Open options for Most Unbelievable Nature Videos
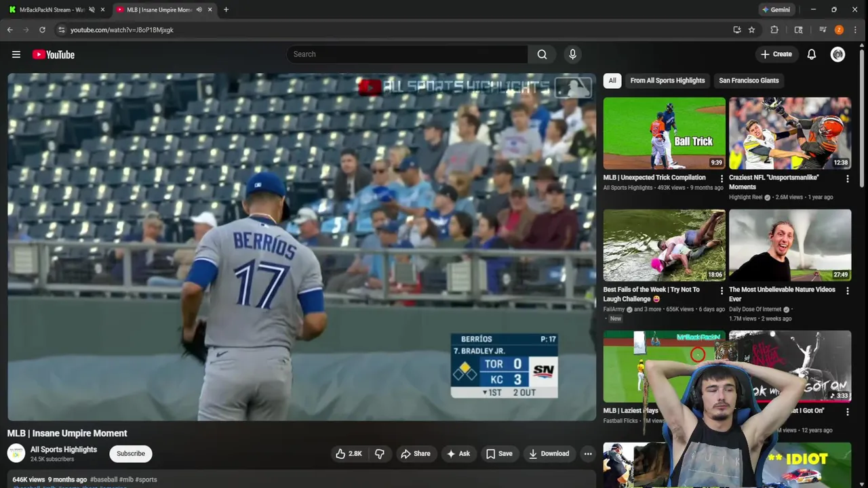Image resolution: width=868 pixels, height=488 pixels. pos(847,291)
